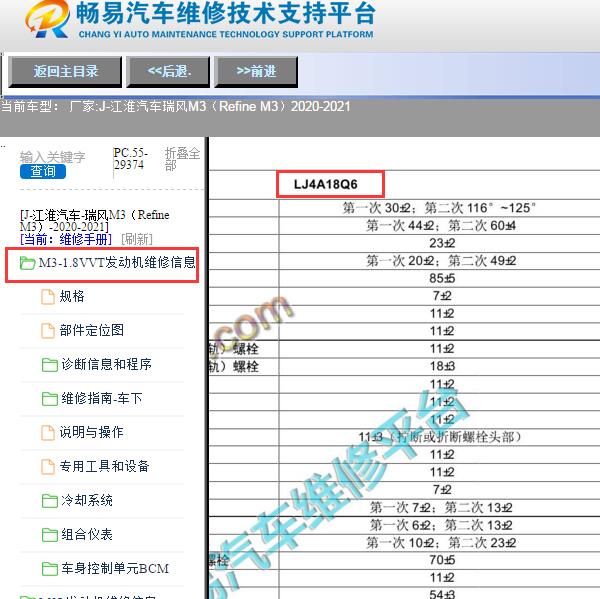
Task: Click the 输入关键字 search field
Action: 52,157
